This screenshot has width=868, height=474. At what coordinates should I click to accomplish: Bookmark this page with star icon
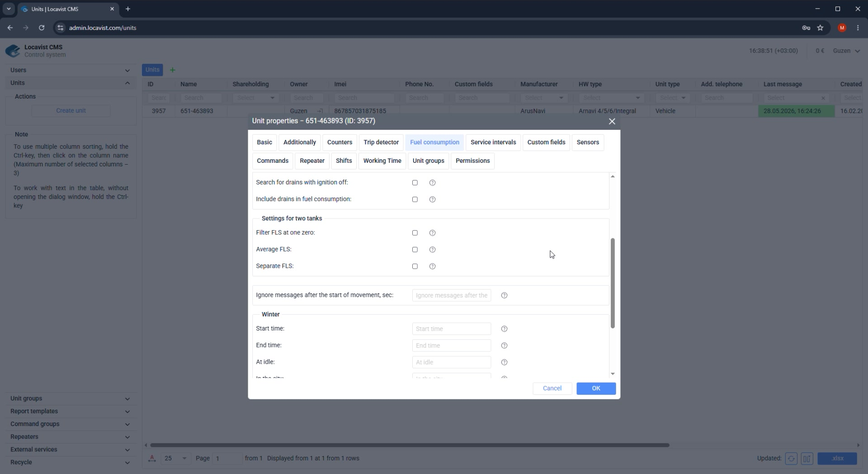click(x=820, y=28)
